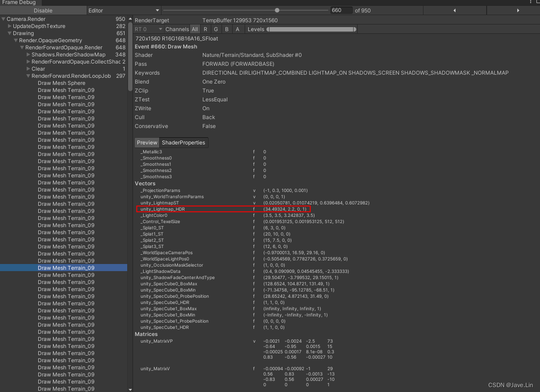
Task: Select the _Splat3_ST property
Action: 152,246
